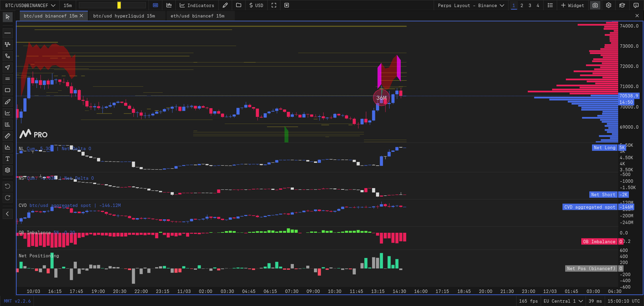Viewport: 644px width, 306px height.
Task: Expand the boxed down-arrow menu in toolbar
Action: click(287, 5)
